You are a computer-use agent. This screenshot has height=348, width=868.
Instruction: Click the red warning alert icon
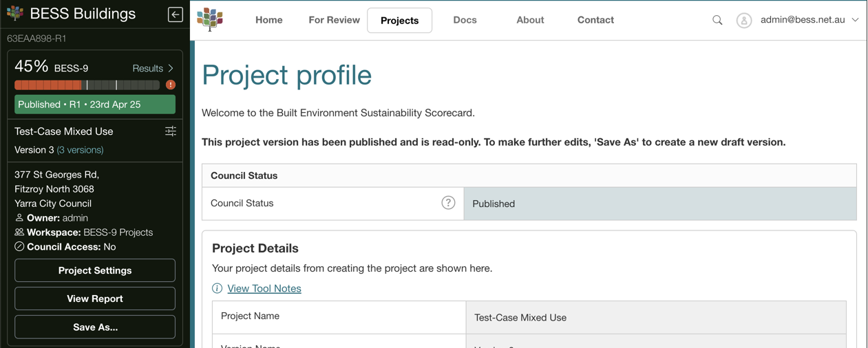coord(171,85)
